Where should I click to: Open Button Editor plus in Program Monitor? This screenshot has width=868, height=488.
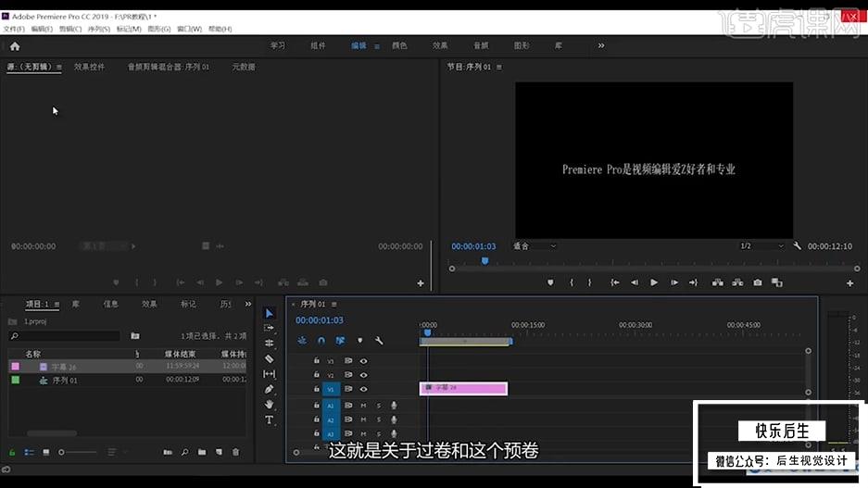pos(849,283)
